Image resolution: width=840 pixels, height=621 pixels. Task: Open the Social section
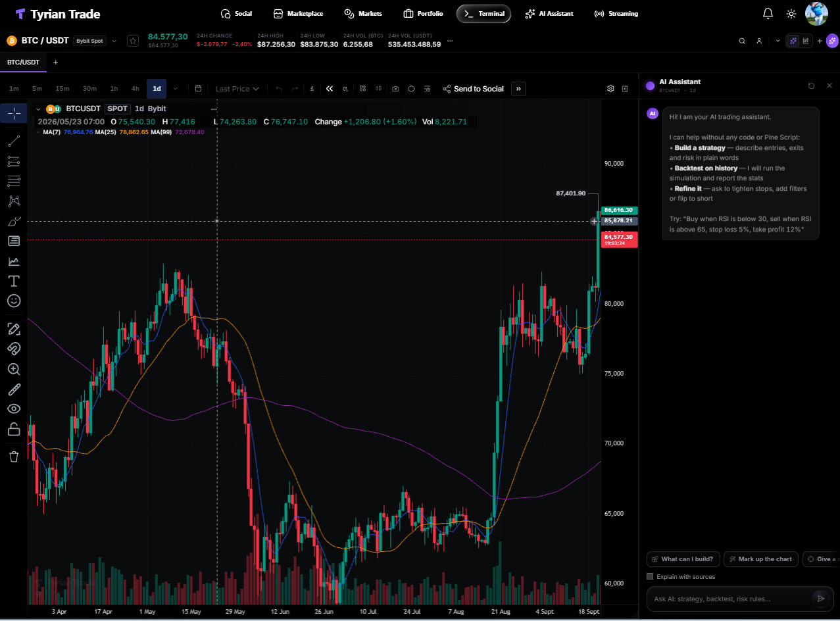(236, 13)
